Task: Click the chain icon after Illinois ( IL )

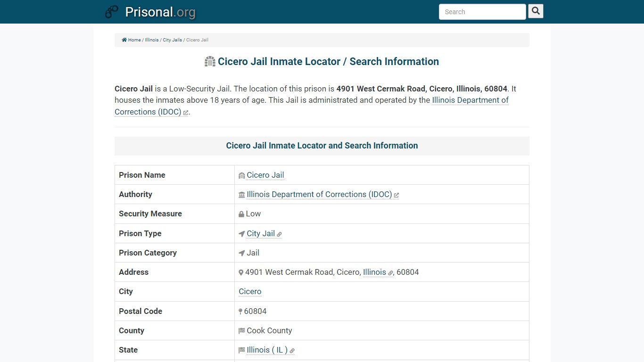Action: [x=292, y=351]
